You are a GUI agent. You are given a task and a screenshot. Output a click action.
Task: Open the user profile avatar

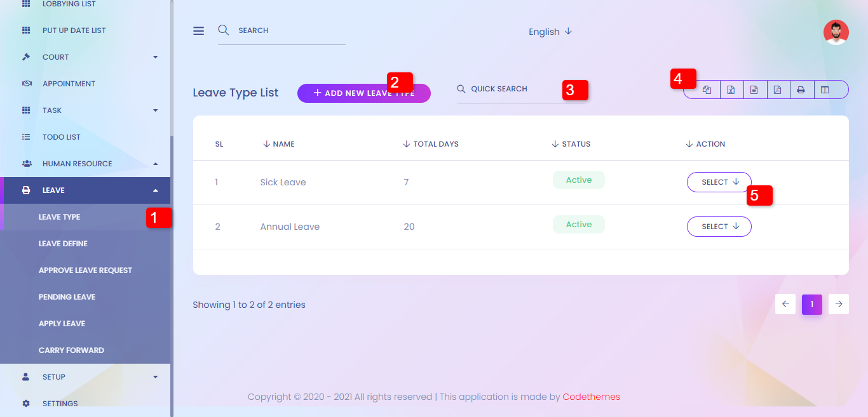point(836,32)
